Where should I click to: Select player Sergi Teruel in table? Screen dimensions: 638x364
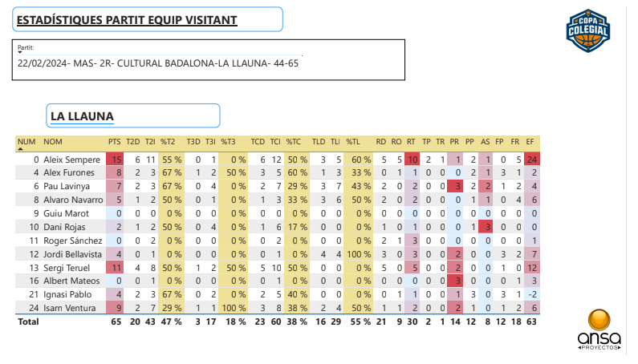(62, 266)
